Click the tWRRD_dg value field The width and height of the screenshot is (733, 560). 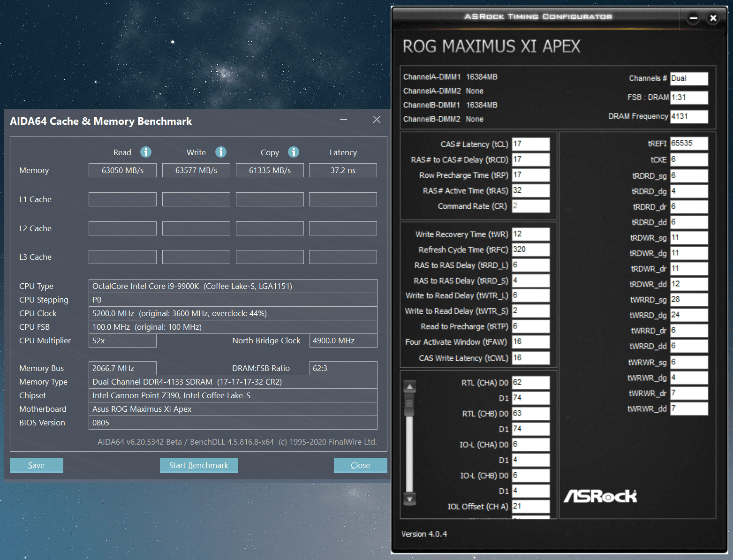(689, 315)
